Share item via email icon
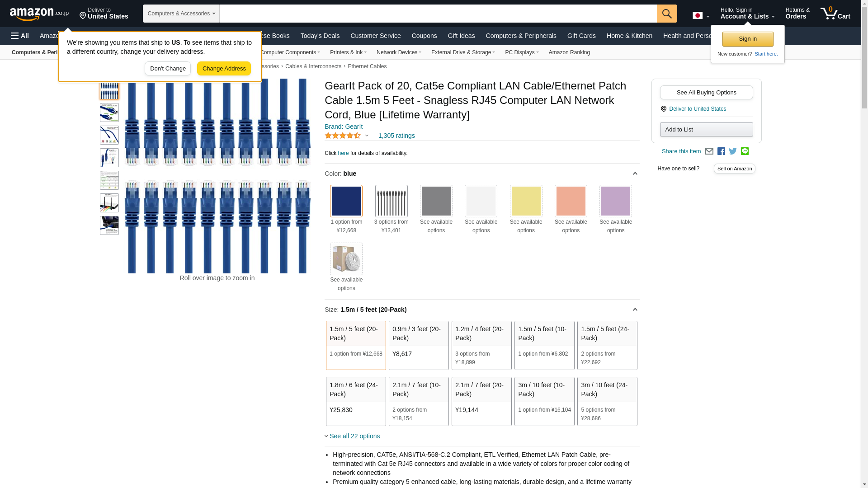Screen dimensions: 868x488 point(709,151)
